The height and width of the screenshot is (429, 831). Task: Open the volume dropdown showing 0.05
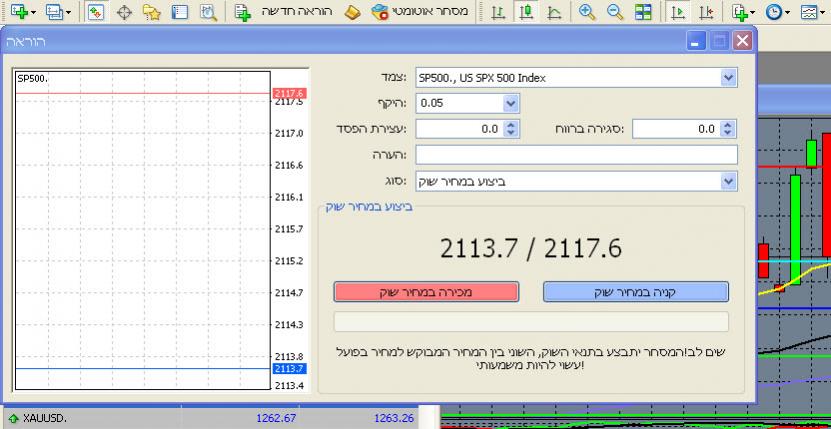(x=511, y=103)
